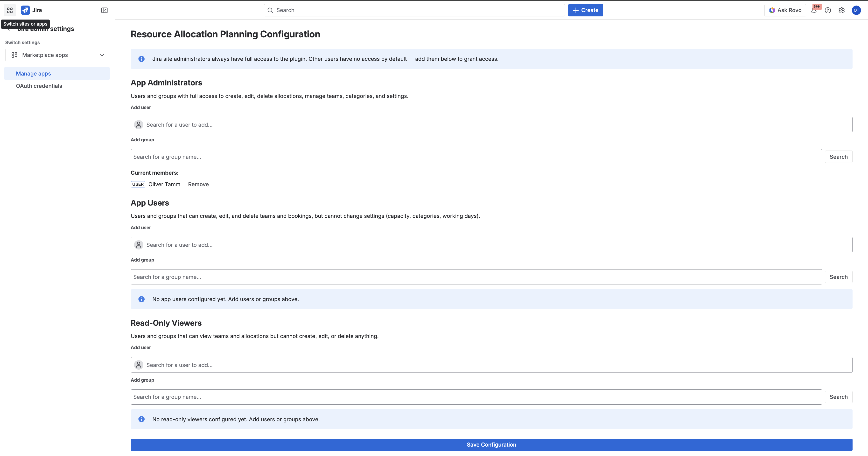Viewport: 868px width, 456px height.
Task: Open OAuth credentials in the sidebar
Action: click(39, 86)
